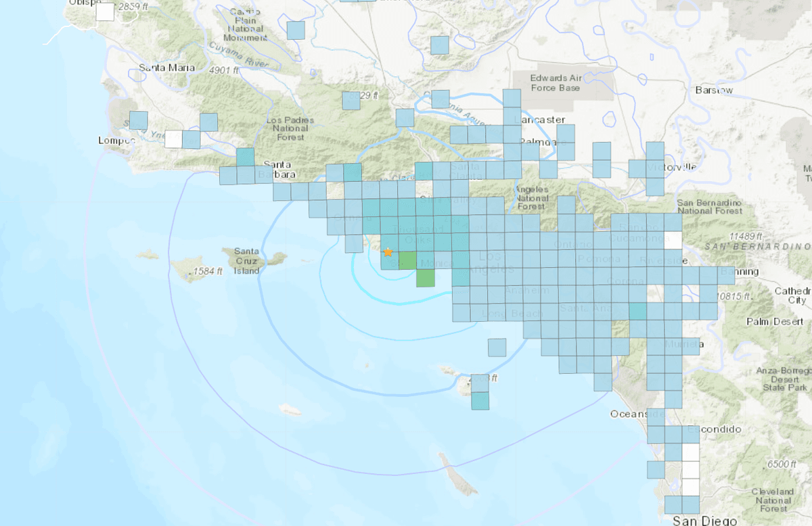812x526 pixels.
Task: Click the Lancaster city label
Action: pos(539,119)
